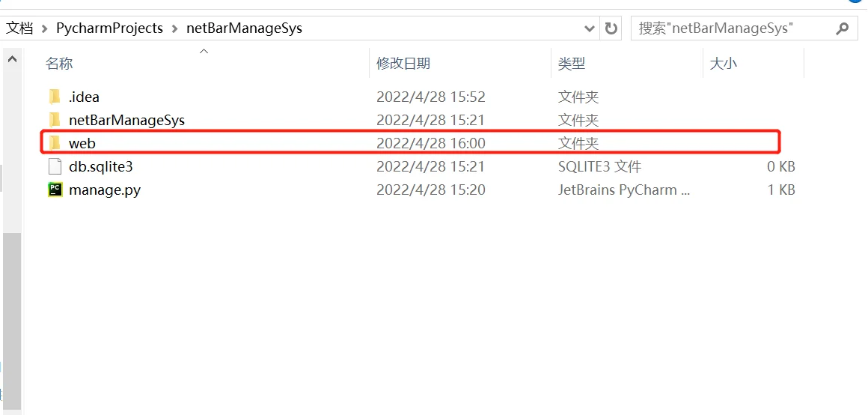
Task: Sort files by 名称 column
Action: (59, 64)
